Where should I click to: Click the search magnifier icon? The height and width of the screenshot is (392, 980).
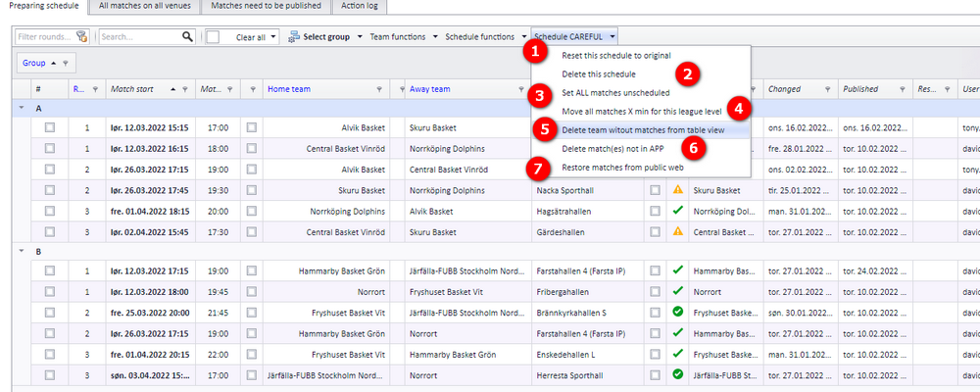pyautogui.click(x=187, y=37)
